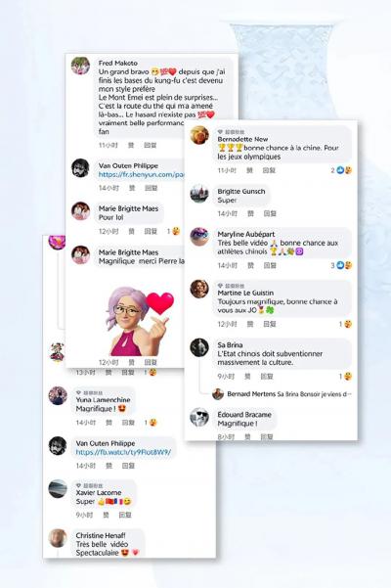Open Christine Henaff's profile name
This screenshot has width=391, height=588.
(101, 535)
